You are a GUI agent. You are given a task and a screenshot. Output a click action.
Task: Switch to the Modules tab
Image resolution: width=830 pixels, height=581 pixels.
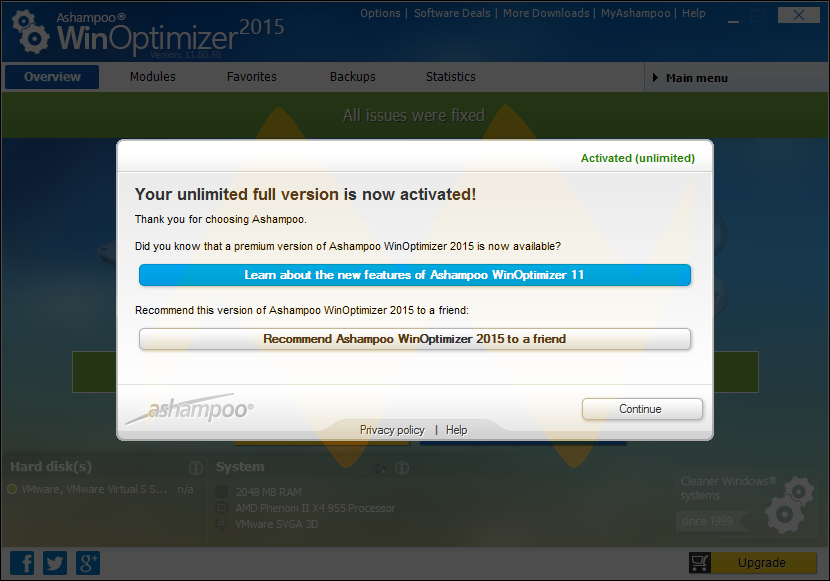pyautogui.click(x=152, y=77)
